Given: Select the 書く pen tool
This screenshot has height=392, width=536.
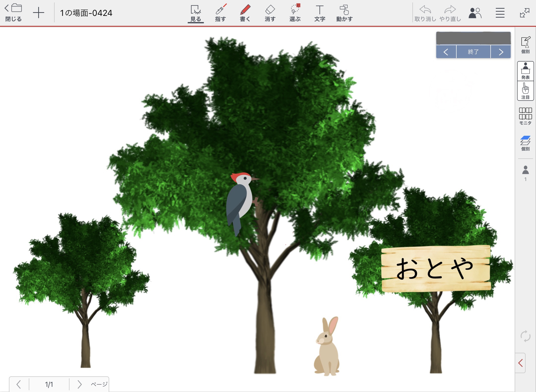Looking at the screenshot, I should tap(245, 13).
